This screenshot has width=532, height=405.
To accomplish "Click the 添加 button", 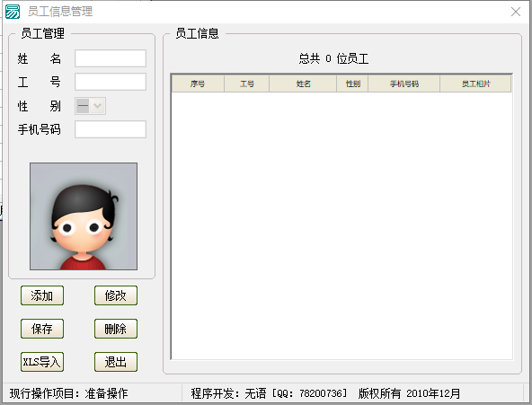I will pyautogui.click(x=42, y=295).
